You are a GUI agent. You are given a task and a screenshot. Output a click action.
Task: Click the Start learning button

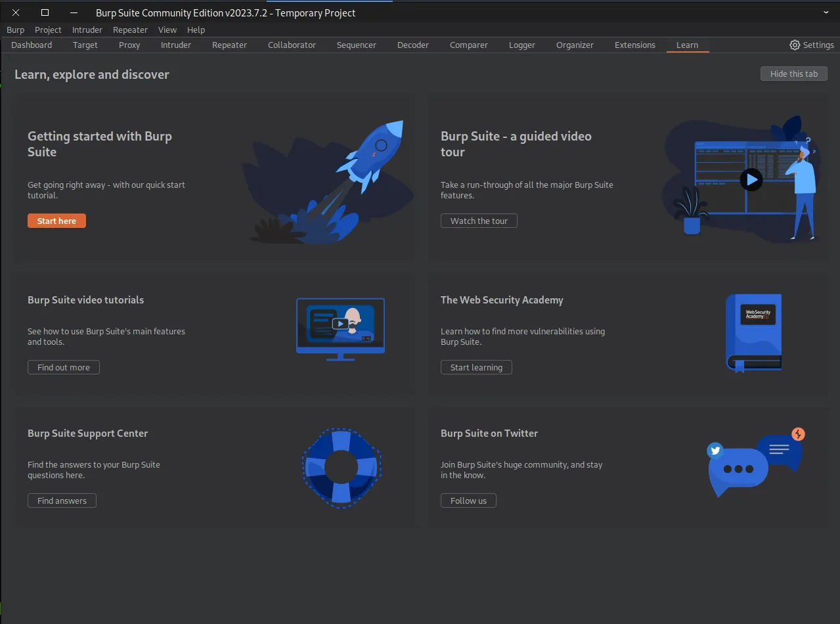pos(476,368)
